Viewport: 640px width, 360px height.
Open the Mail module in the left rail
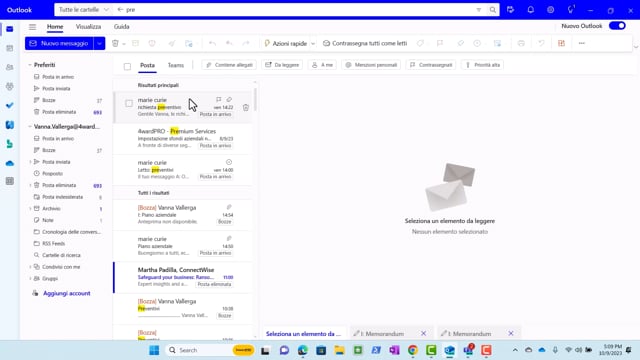pyautogui.click(x=10, y=29)
